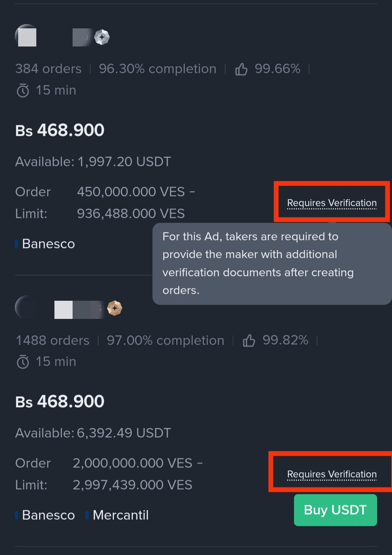The width and height of the screenshot is (392, 555).
Task: Select Banesco tag in the first ad
Action: [48, 244]
